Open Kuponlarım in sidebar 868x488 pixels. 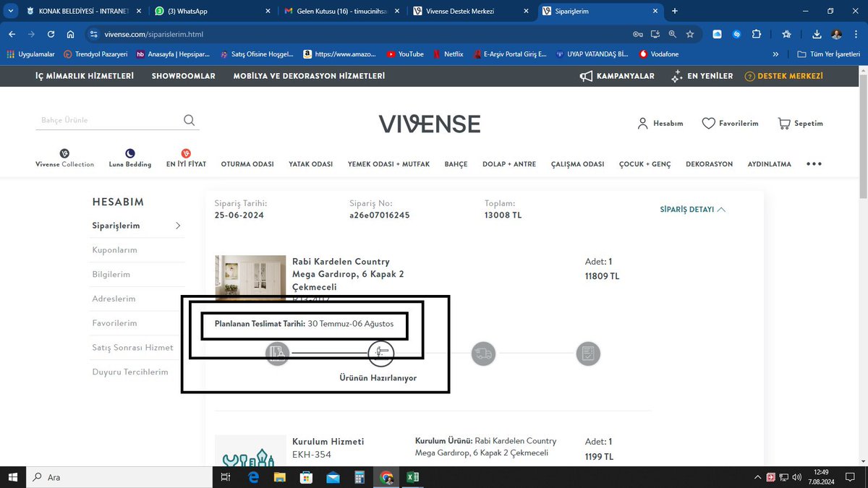pyautogui.click(x=114, y=250)
